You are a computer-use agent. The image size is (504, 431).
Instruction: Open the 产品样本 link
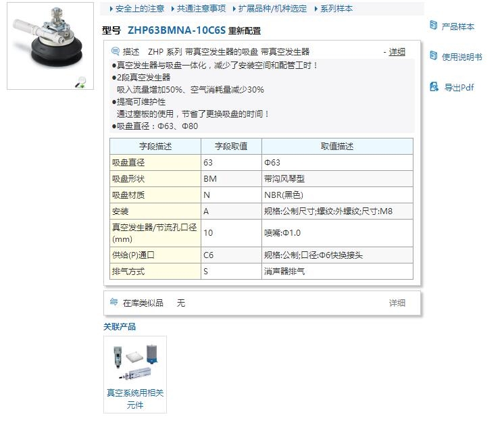[457, 26]
